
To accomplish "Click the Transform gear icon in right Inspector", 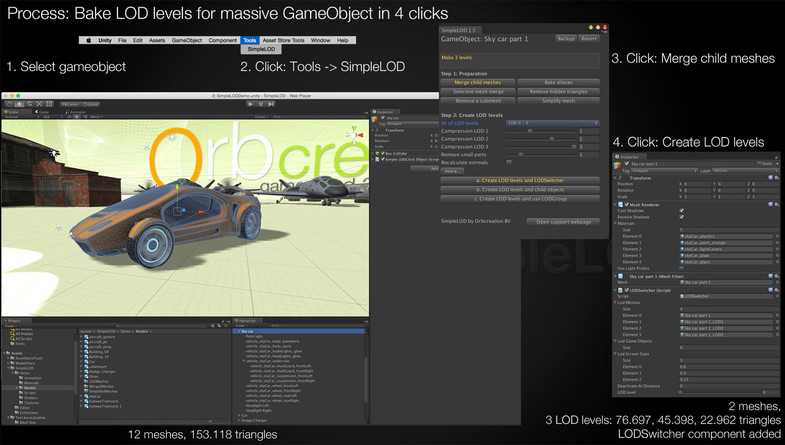I will click(x=776, y=178).
